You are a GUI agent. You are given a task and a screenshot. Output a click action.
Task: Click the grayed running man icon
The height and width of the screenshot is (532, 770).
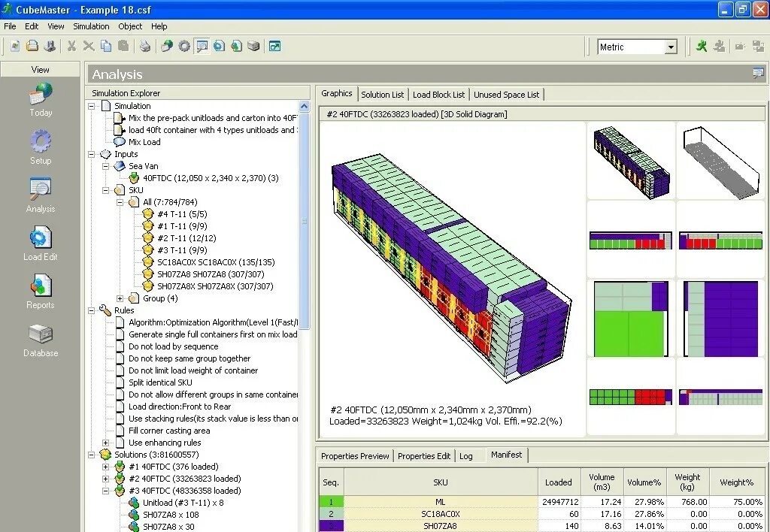pyautogui.click(x=720, y=46)
